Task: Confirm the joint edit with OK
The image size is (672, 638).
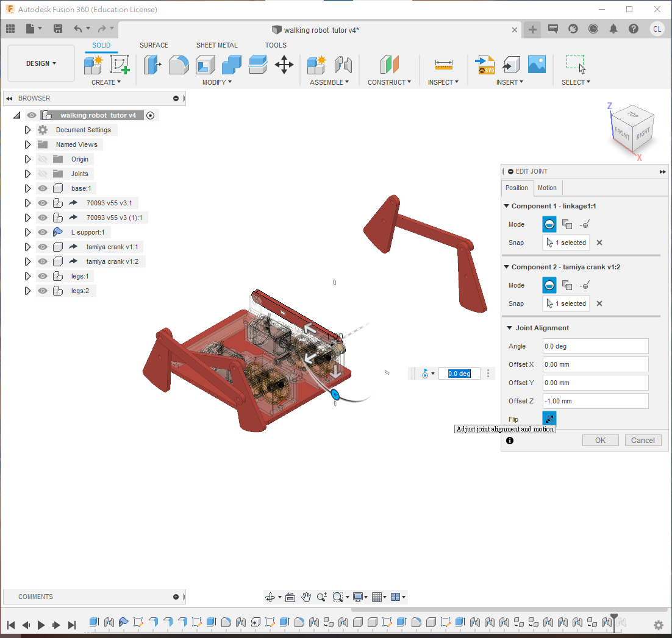Action: click(600, 440)
